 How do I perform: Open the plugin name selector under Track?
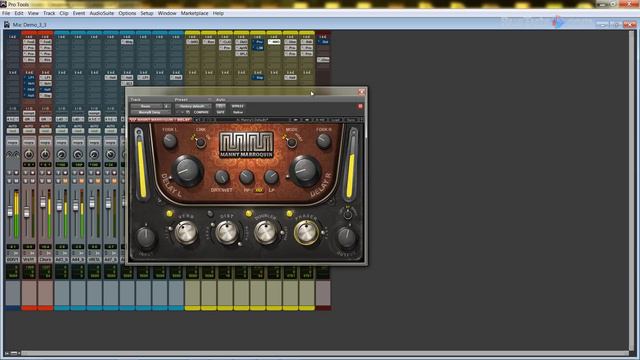click(x=150, y=112)
